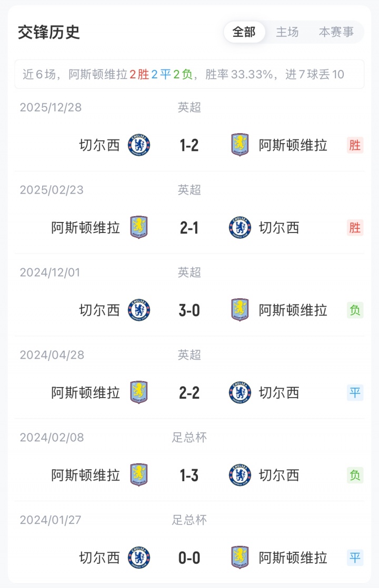The height and width of the screenshot is (588, 379).
Task: Click the 负 badge for 2024/12/01 match
Action: [355, 310]
